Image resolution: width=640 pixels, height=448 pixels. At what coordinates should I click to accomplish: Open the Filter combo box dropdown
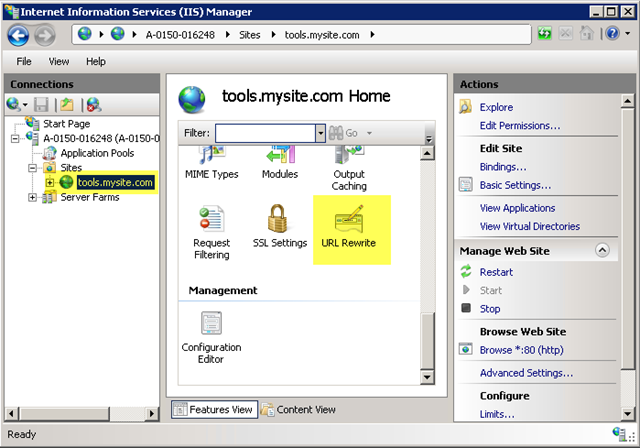click(320, 133)
